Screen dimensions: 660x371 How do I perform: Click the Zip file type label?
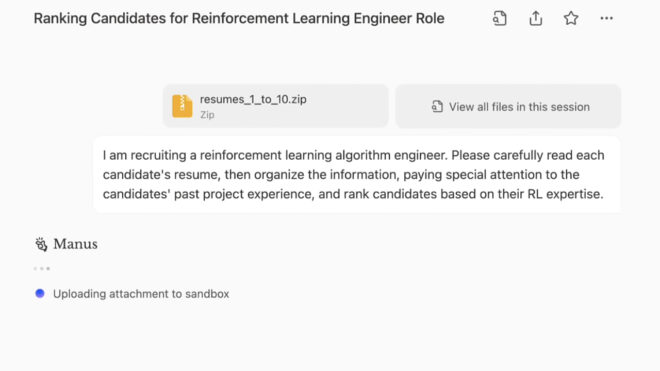207,115
